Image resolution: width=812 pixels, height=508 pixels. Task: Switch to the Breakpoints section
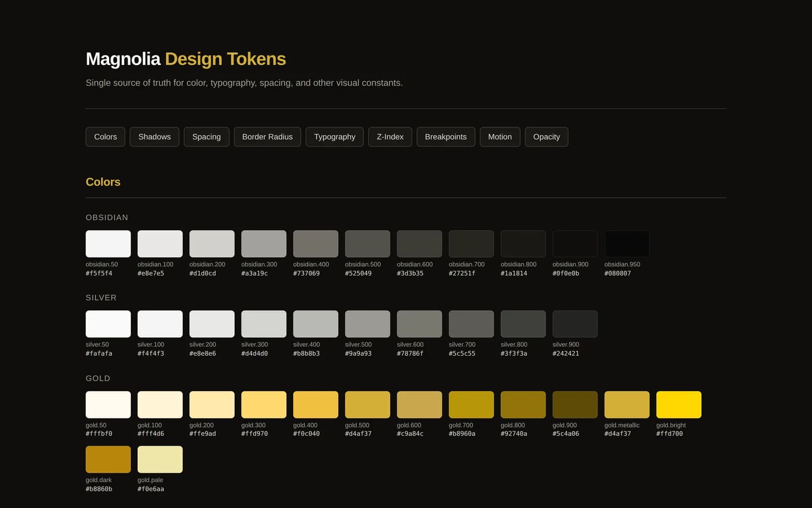tap(446, 137)
